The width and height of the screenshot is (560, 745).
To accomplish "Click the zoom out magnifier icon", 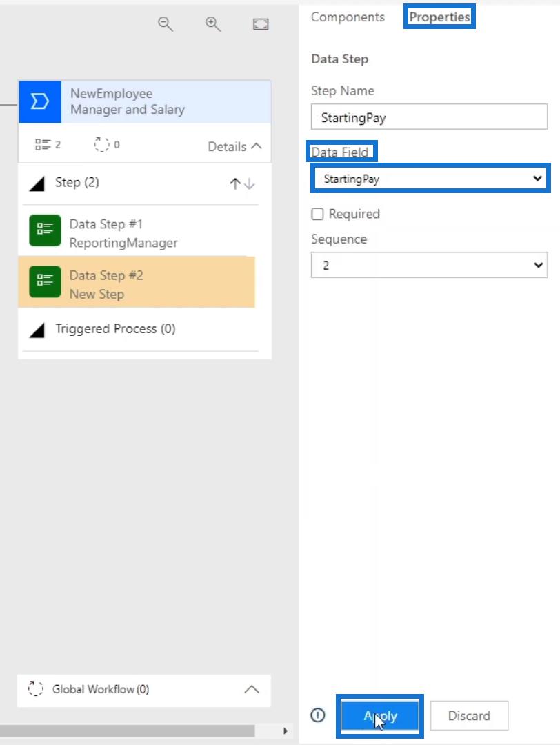I will tap(166, 23).
